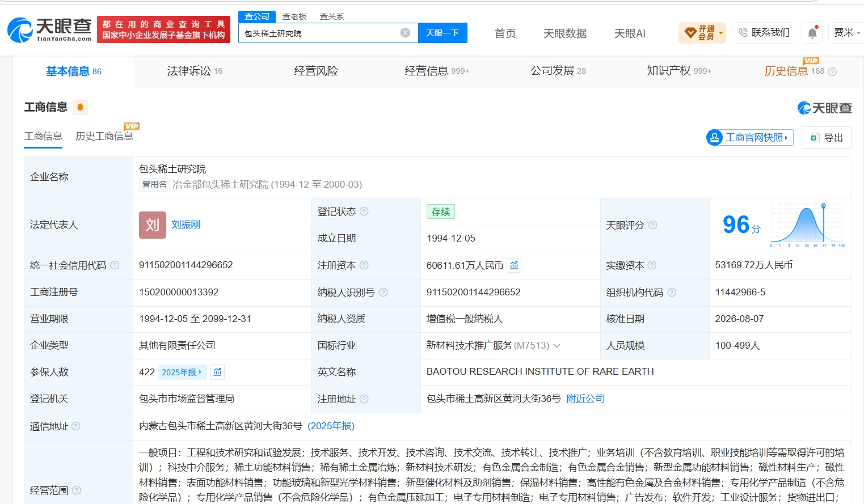Click the 天眼评分 distribution chart
The width and height of the screenshot is (864, 504).
(x=807, y=225)
